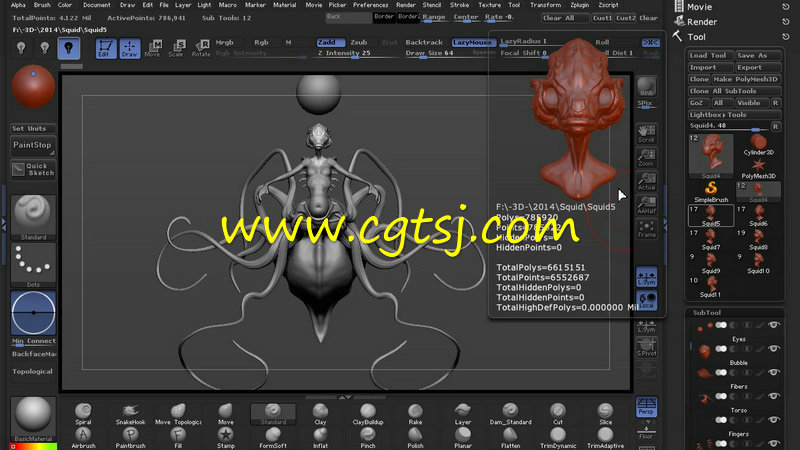Select the Flatten brush

pos(510,438)
